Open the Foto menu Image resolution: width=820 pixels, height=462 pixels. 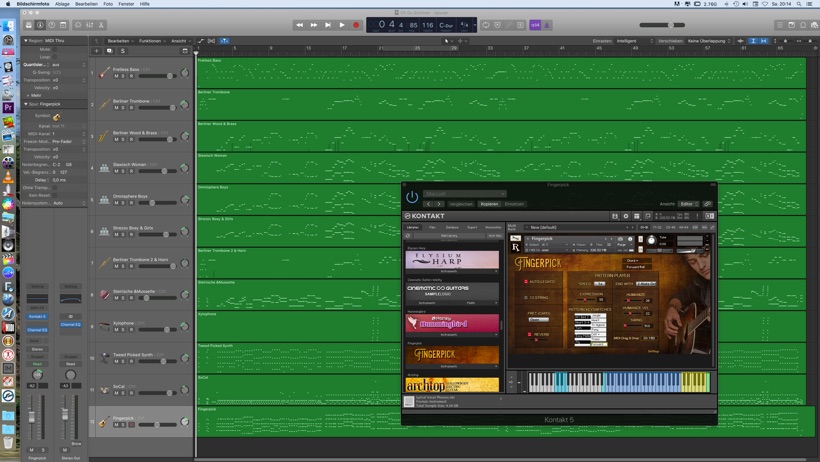(x=108, y=4)
